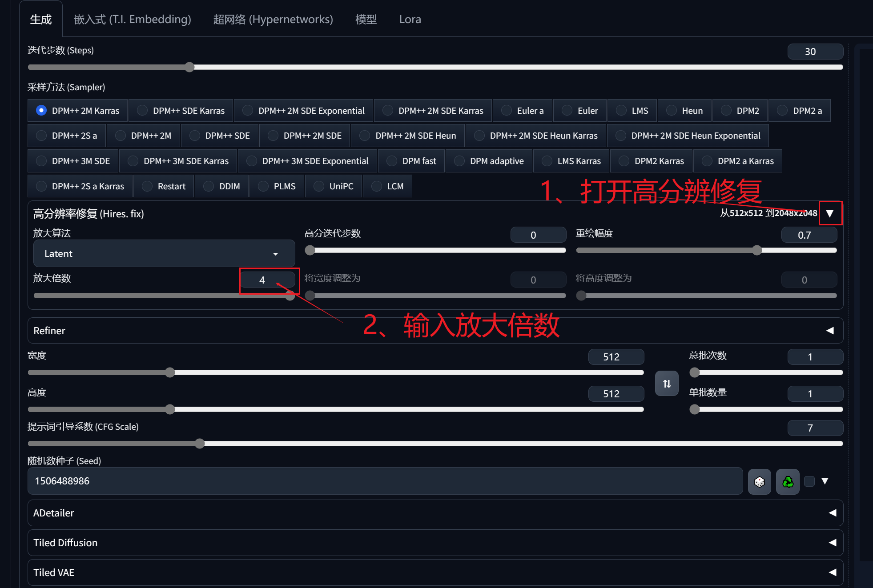Open the Lora tab
This screenshot has height=588, width=873.
tap(410, 20)
